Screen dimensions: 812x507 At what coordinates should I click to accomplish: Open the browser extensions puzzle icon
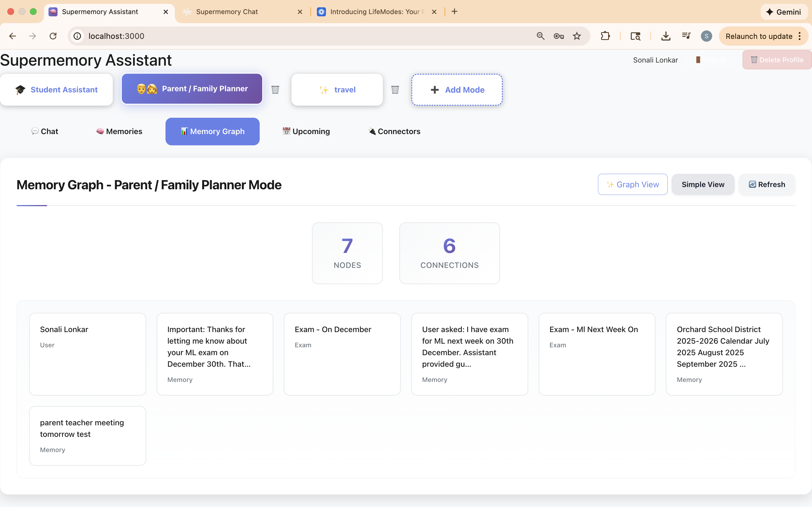[605, 36]
